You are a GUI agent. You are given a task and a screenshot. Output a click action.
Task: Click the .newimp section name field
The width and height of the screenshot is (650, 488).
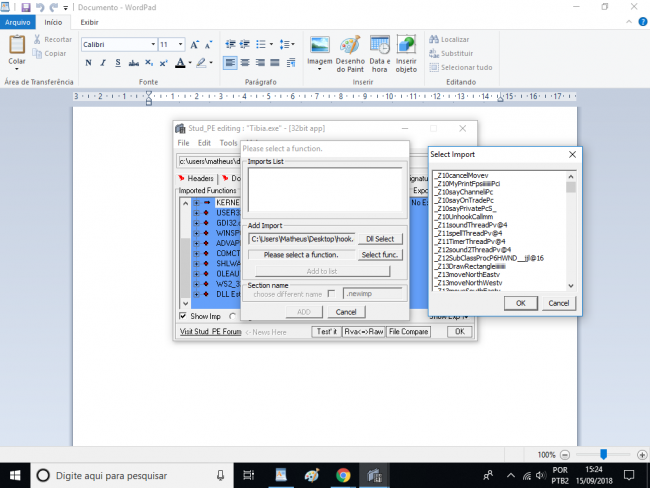[373, 294]
